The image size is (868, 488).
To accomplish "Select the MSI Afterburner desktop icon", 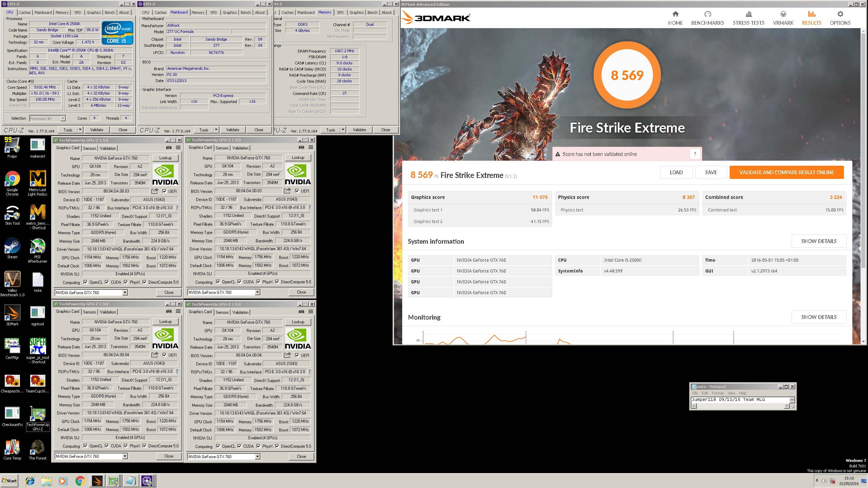I will coord(38,250).
